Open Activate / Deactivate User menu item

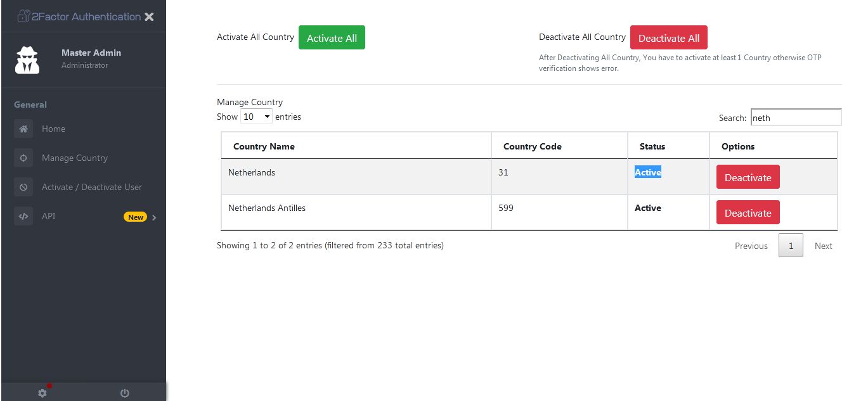[92, 187]
